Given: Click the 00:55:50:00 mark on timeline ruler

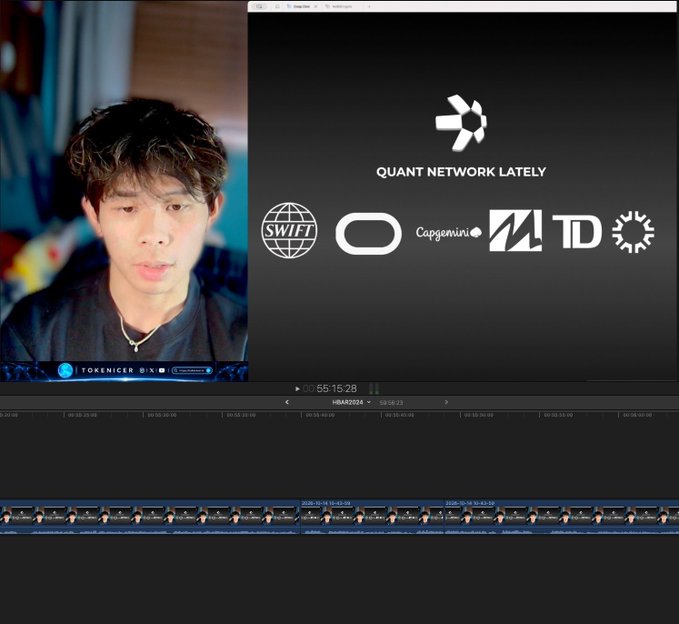Looking at the screenshot, I should pos(479,415).
